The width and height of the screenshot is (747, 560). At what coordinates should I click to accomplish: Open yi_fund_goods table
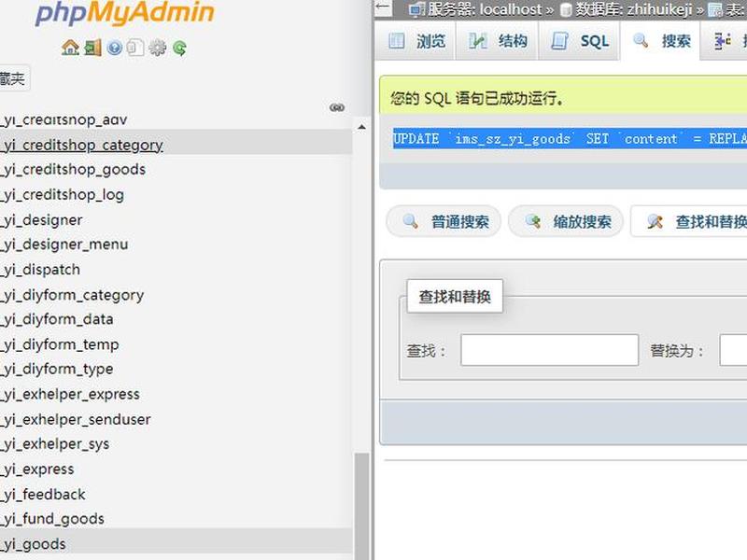[52, 519]
